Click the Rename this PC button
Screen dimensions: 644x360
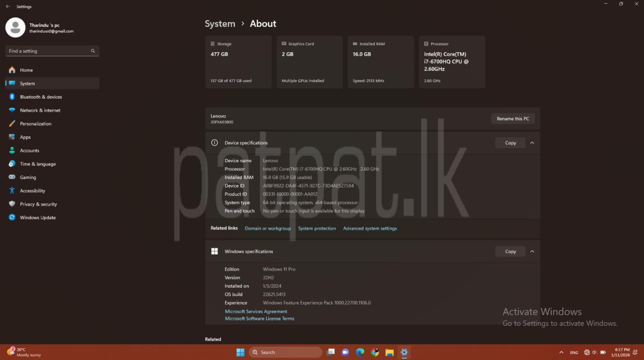click(512, 119)
